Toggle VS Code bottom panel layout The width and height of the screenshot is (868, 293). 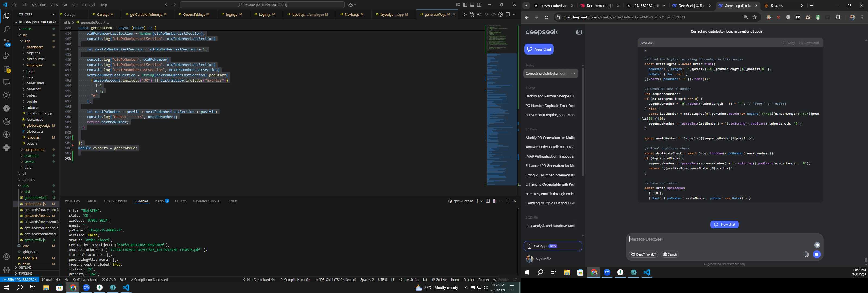click(x=472, y=5)
